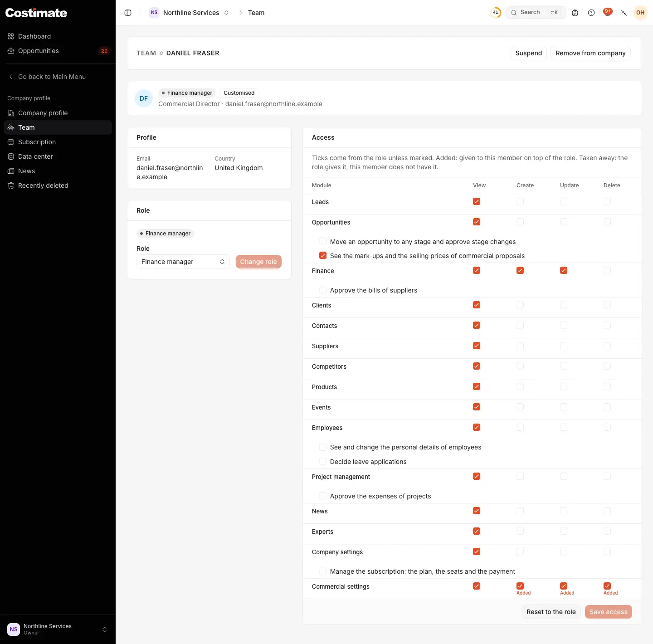Remove Commercial settings Delete permission
Image resolution: width=653 pixels, height=644 pixels.
coord(607,586)
